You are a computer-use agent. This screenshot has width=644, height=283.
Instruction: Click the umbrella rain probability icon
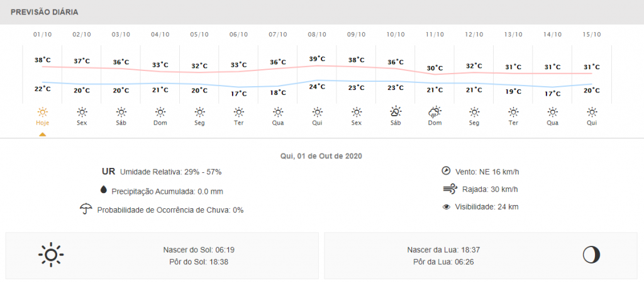tap(85, 209)
